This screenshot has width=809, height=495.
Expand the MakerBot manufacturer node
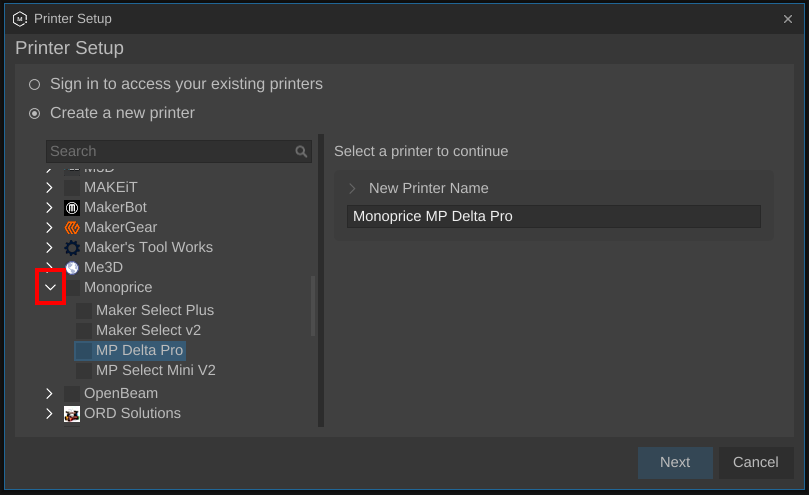click(x=49, y=207)
